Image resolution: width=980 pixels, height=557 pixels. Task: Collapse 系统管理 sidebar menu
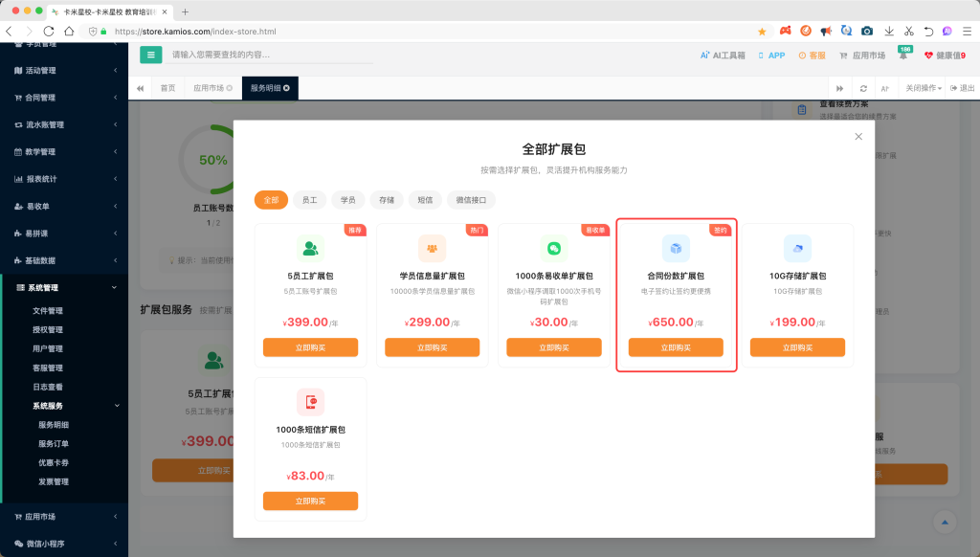point(64,287)
